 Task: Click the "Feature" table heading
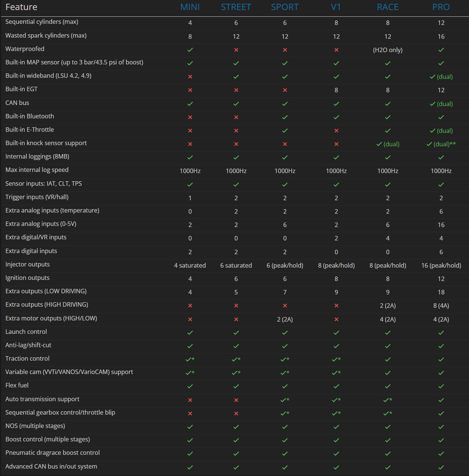click(x=21, y=7)
